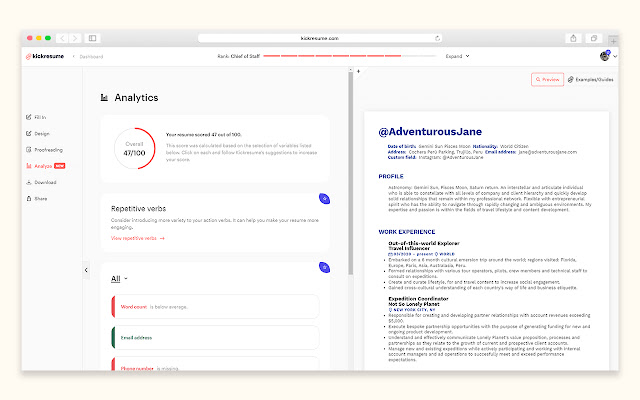Click the overall score 47/100 circle
Viewport: 640px width, 400px height.
(x=134, y=149)
